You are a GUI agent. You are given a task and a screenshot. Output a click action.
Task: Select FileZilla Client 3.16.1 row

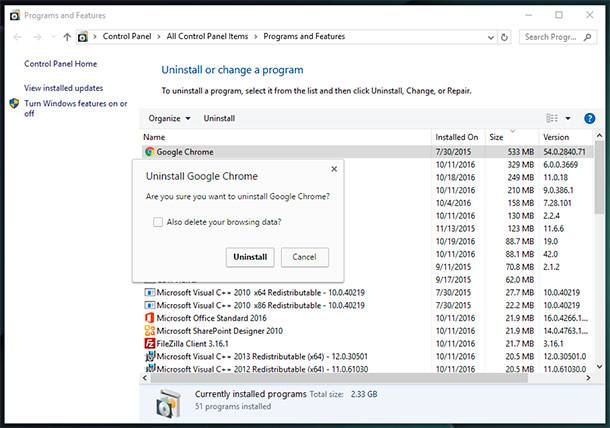click(x=368, y=344)
